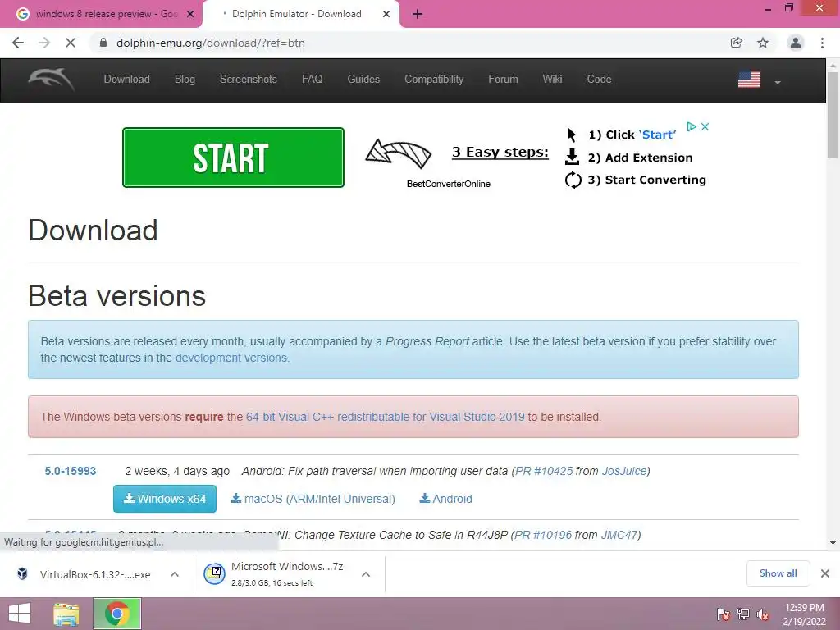The image size is (840, 630).
Task: Open the Forum nav item
Action: 503,80
